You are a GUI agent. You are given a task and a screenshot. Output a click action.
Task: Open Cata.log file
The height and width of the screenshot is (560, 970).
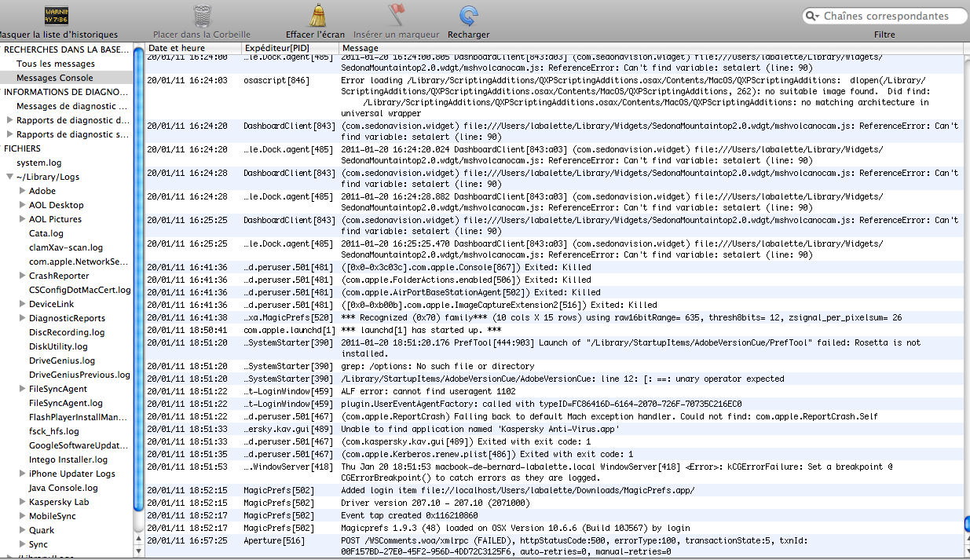point(46,233)
